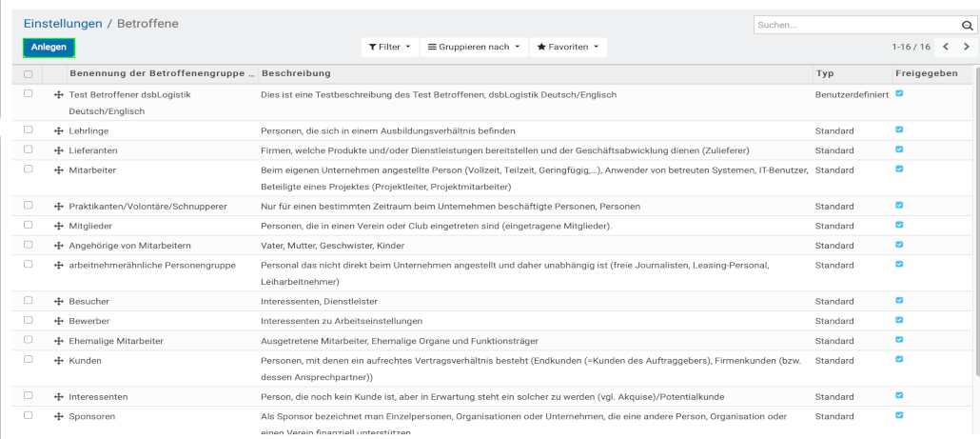Go to previous page arrow
The width and height of the screenshot is (980, 439).
(946, 47)
